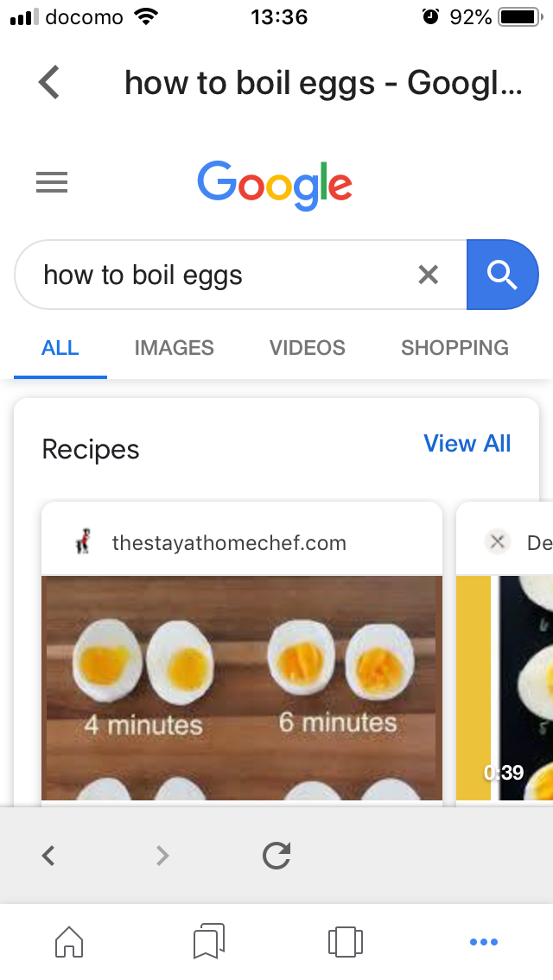553x980 pixels.
Task: Tap the blue magnifier search button
Action: click(502, 275)
